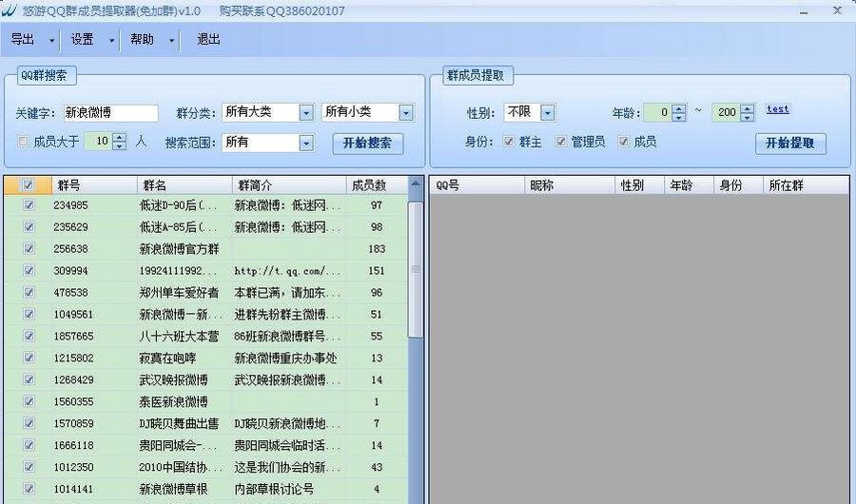
Task: Enable the 成员大于 checkbox
Action: (x=23, y=142)
